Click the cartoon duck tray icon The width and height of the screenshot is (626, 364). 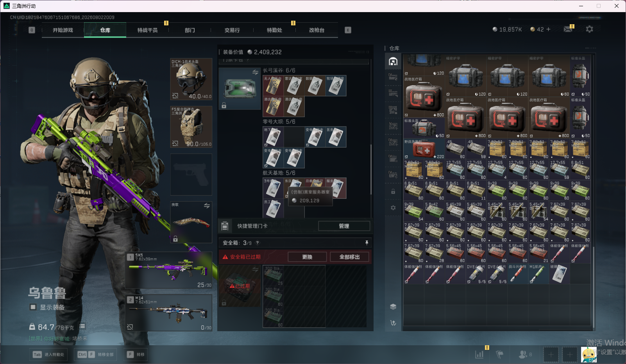589,355
